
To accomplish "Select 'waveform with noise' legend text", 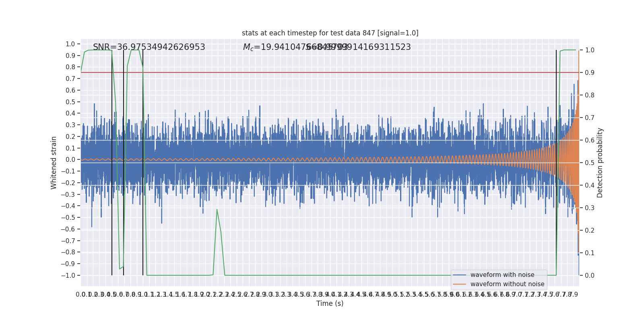I will (x=502, y=275).
